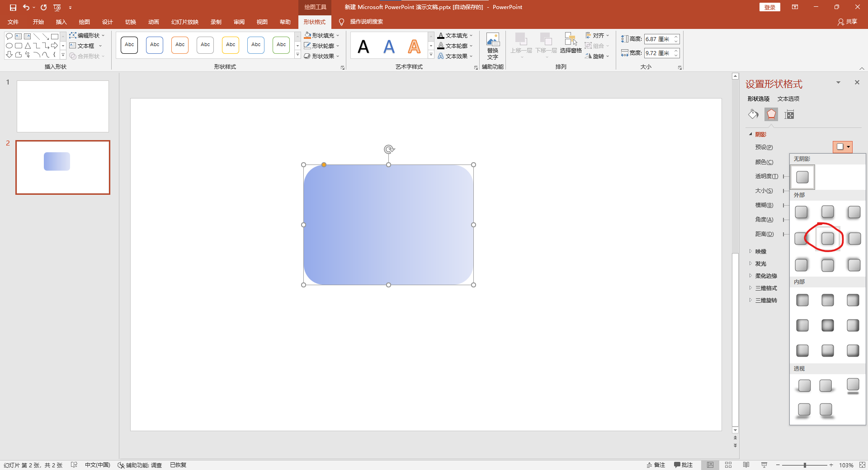
Task: Open the 选择窗格 selection pane
Action: click(571, 43)
